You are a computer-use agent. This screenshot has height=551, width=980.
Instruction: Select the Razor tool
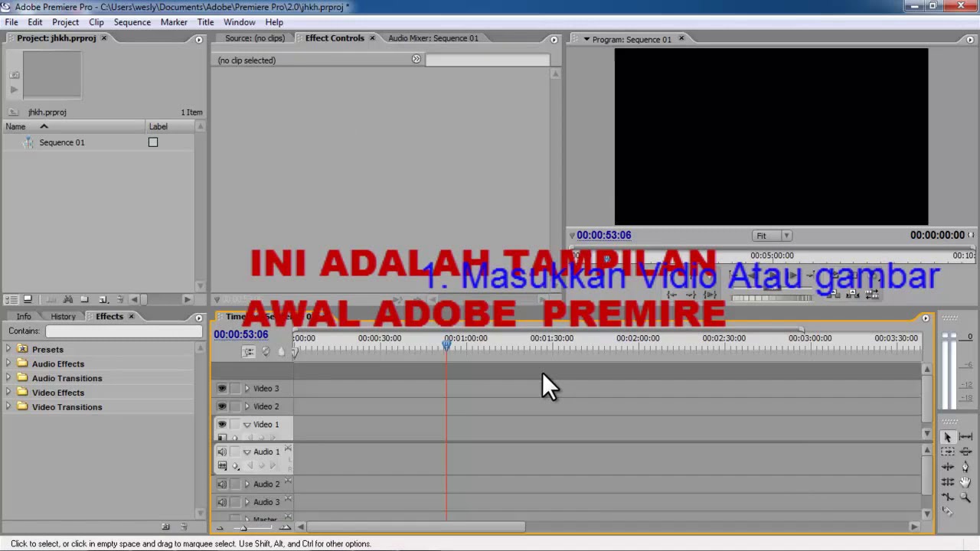(948, 511)
